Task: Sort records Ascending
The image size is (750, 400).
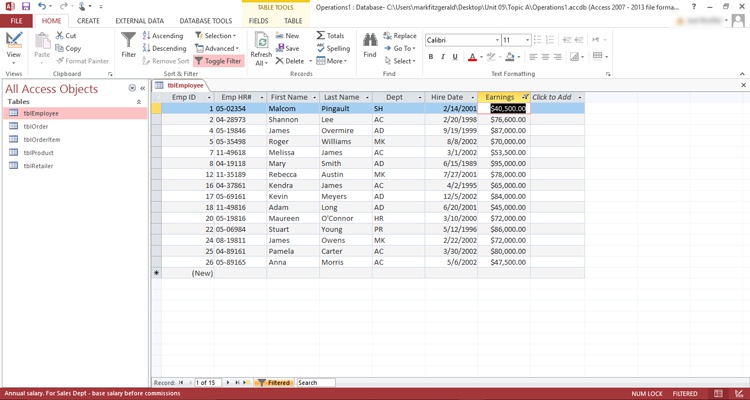Action: 163,36
